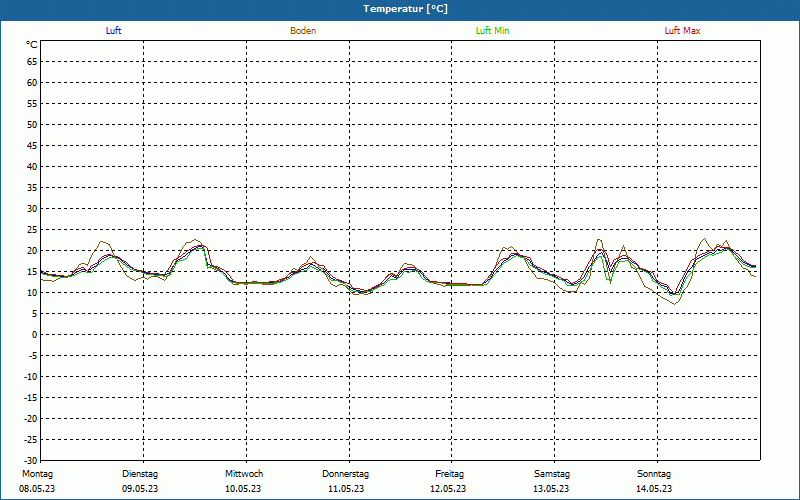Click the Luft Min legend label
Image resolution: width=800 pixels, height=500 pixels.
pos(492,31)
